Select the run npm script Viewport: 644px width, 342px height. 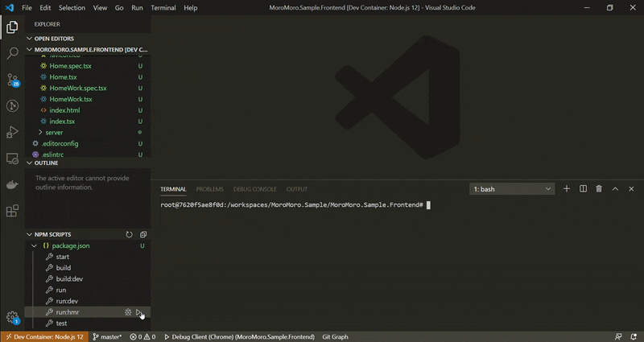88,290
